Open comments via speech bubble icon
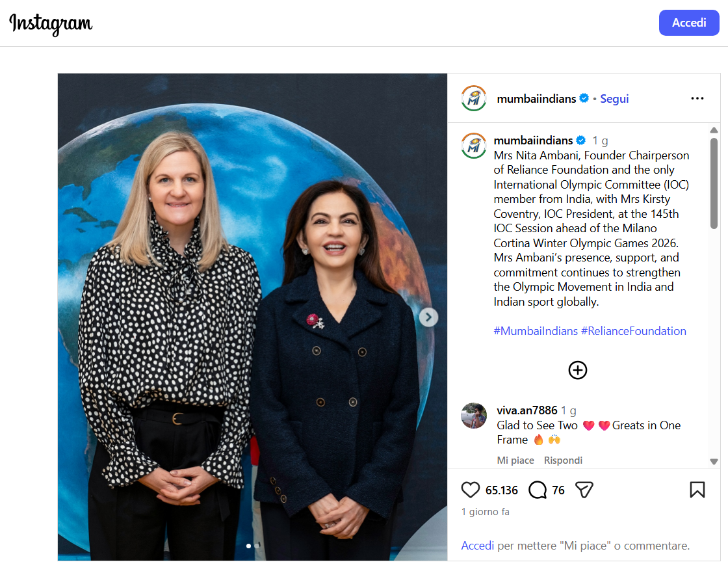The image size is (728, 573). point(538,490)
